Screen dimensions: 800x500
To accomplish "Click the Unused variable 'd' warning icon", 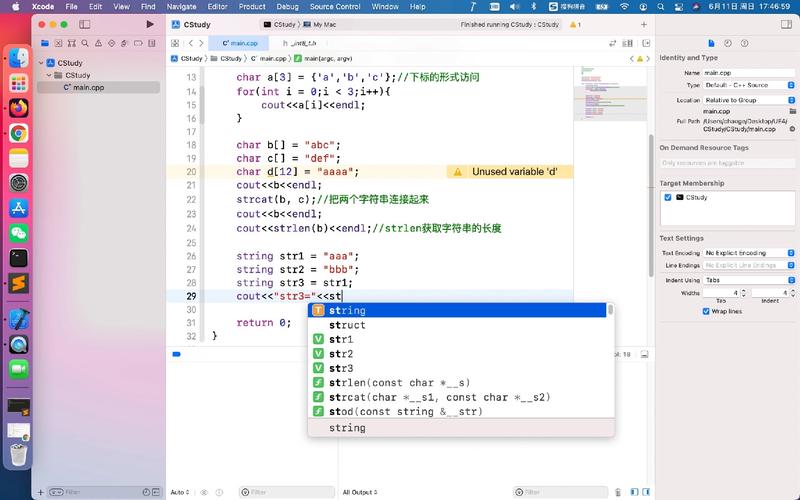I will click(x=458, y=172).
